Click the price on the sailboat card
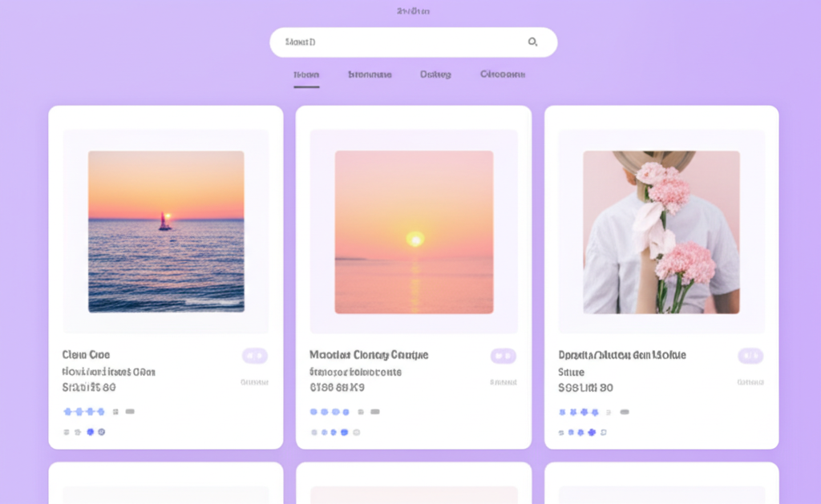The height and width of the screenshot is (504, 821). tap(89, 388)
